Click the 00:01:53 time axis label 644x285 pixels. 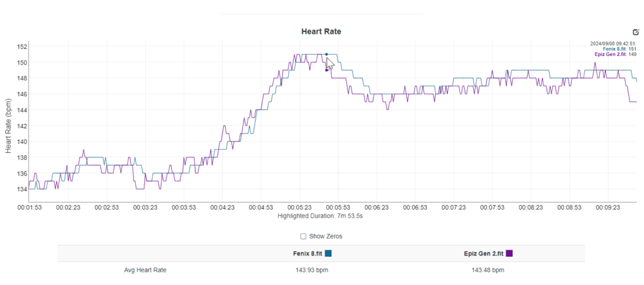[x=29, y=207]
